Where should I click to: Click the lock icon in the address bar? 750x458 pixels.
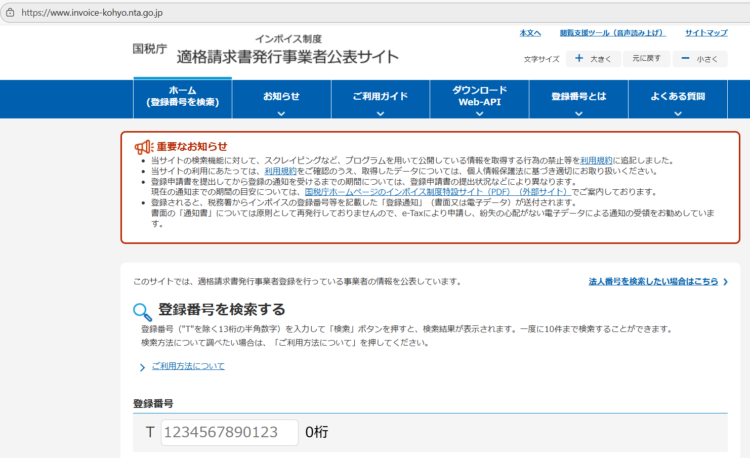pyautogui.click(x=10, y=12)
